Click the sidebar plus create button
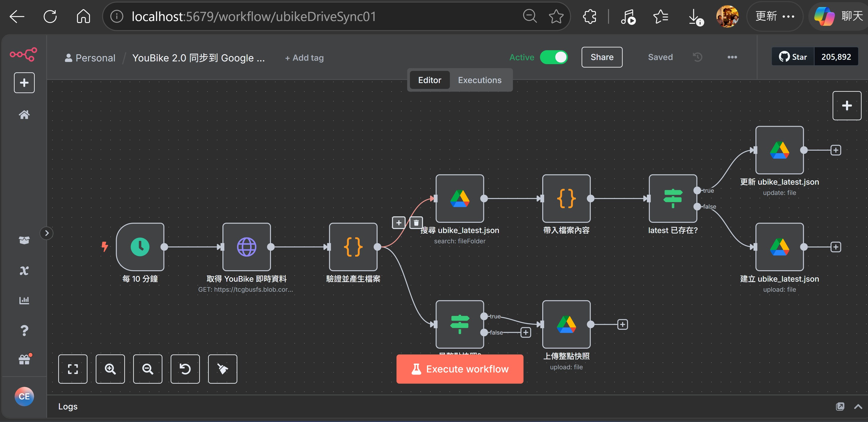Image resolution: width=868 pixels, height=422 pixels. coord(24,83)
